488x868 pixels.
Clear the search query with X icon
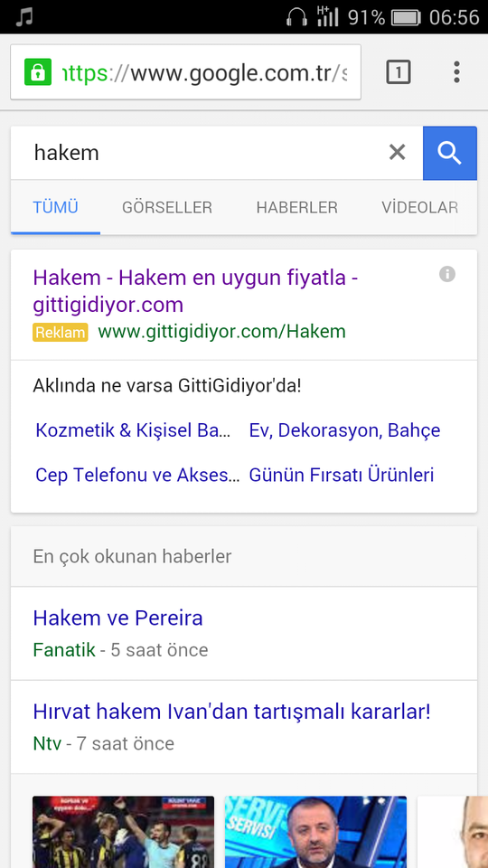(398, 152)
